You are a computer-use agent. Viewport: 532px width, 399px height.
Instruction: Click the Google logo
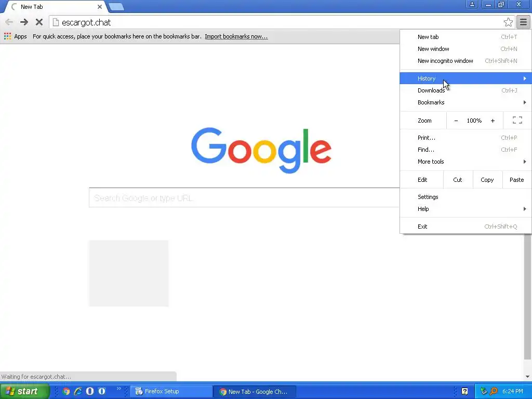tap(261, 150)
